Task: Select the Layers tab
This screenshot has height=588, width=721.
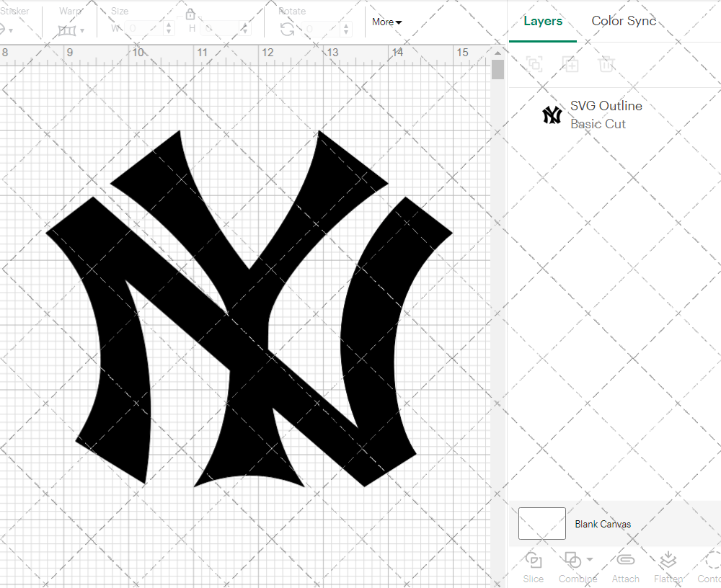Action: coord(543,21)
